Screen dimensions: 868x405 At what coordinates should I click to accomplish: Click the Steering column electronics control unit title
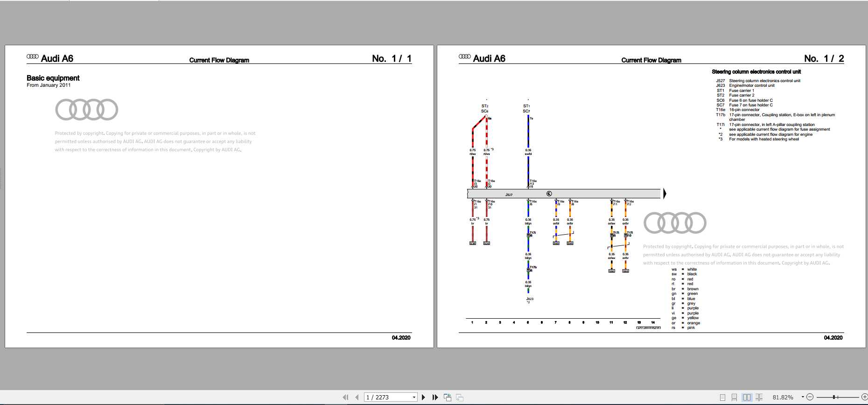(x=756, y=72)
